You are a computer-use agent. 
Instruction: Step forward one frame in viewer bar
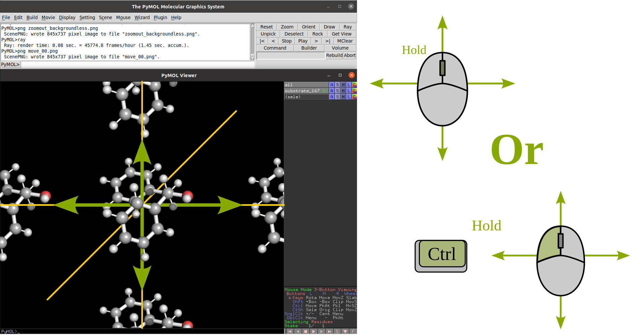point(321,331)
